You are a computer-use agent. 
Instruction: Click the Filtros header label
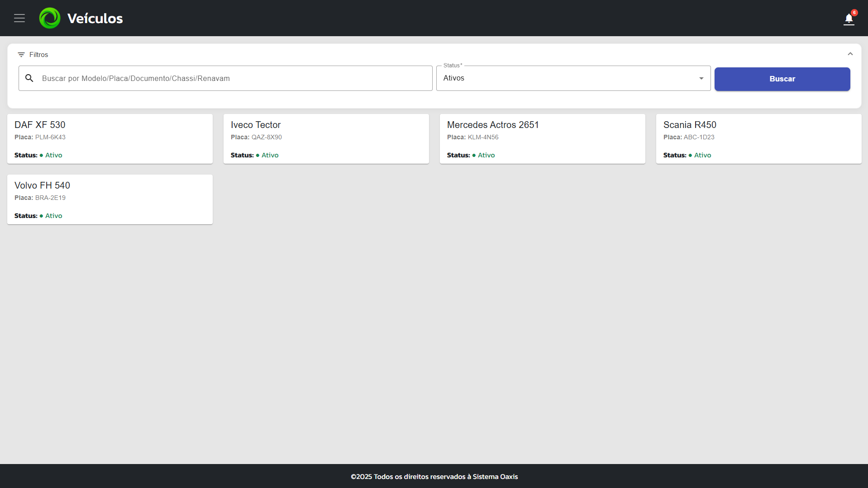[x=38, y=55]
